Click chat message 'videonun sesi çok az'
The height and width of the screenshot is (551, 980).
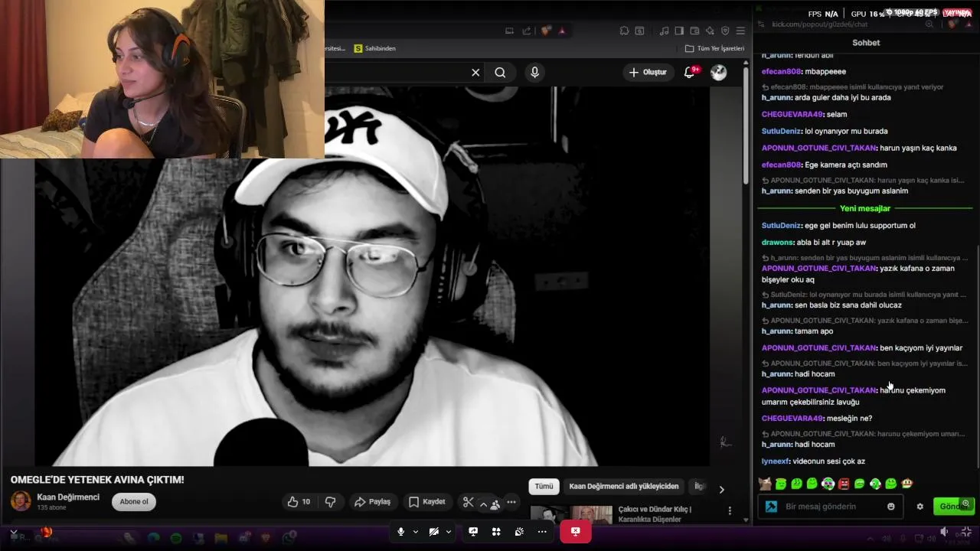point(829,461)
